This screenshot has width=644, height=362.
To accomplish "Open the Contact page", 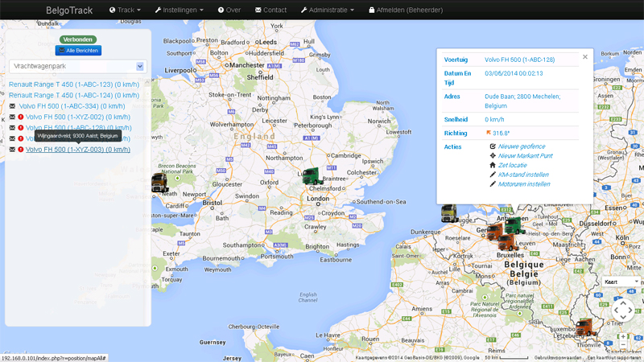I will 270,10.
